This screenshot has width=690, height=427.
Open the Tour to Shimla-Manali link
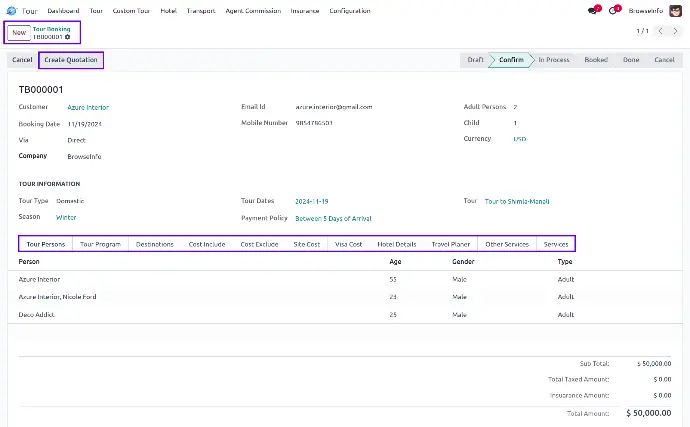pyautogui.click(x=516, y=201)
